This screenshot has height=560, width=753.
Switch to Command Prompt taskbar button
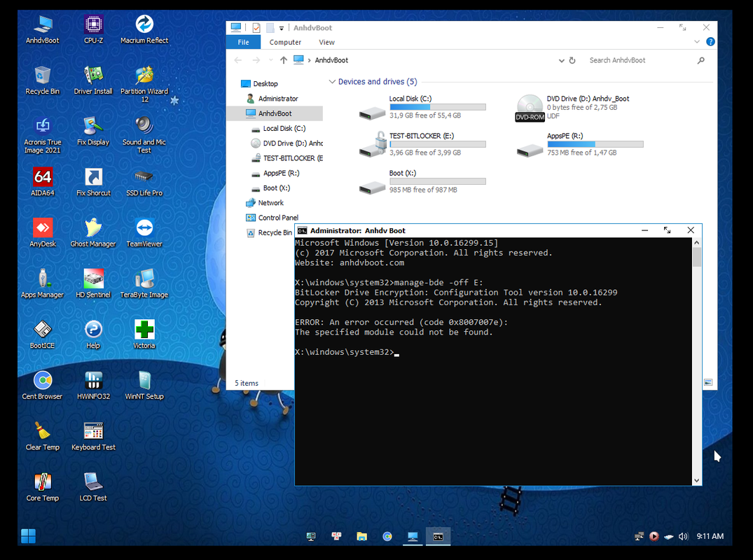438,536
